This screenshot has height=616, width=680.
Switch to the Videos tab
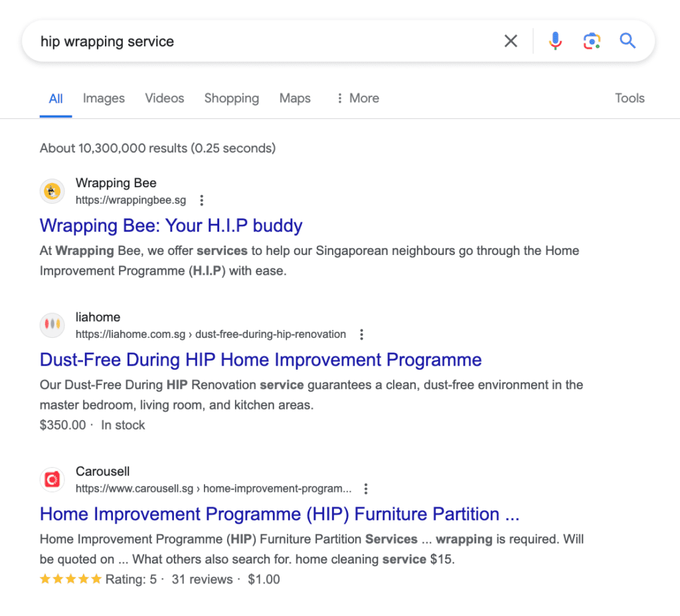coord(164,98)
